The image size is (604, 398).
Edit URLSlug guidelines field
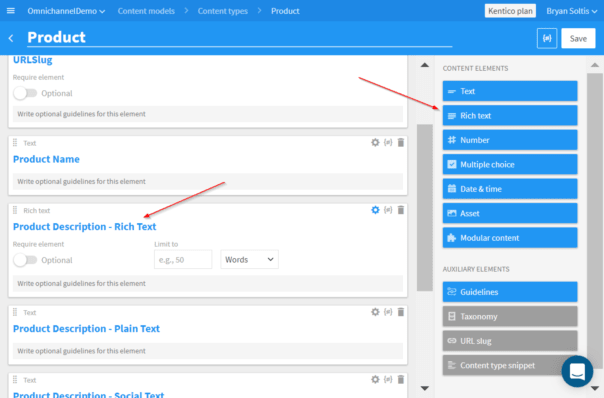[208, 114]
